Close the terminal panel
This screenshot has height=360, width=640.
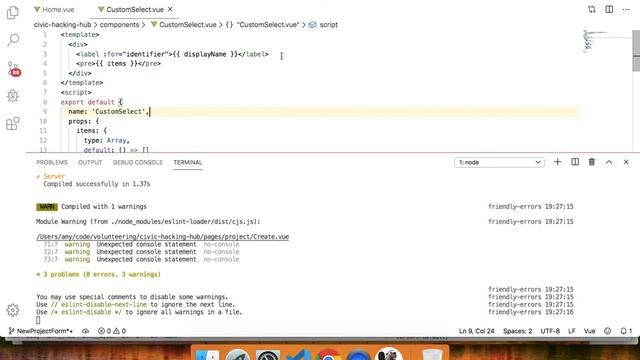[x=626, y=162]
